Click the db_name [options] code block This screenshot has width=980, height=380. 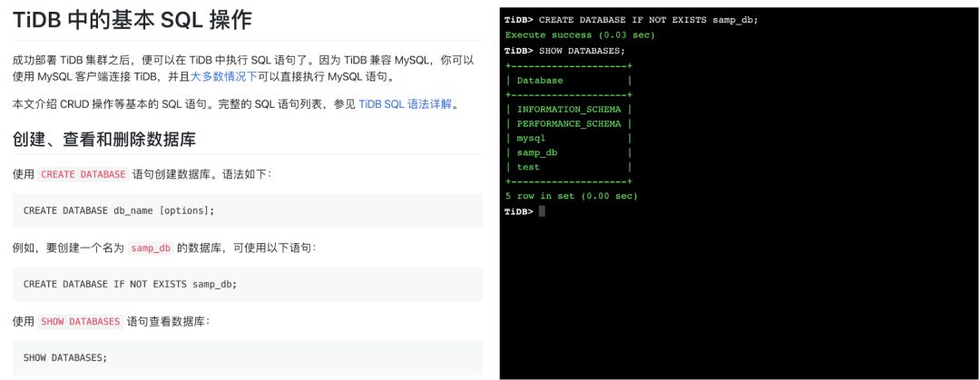[248, 210]
